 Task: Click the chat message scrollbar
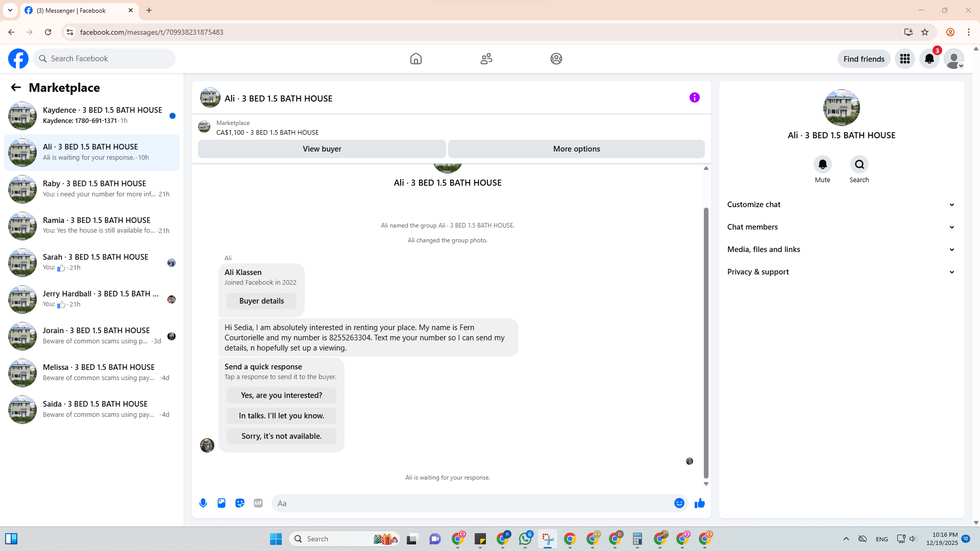point(706,342)
